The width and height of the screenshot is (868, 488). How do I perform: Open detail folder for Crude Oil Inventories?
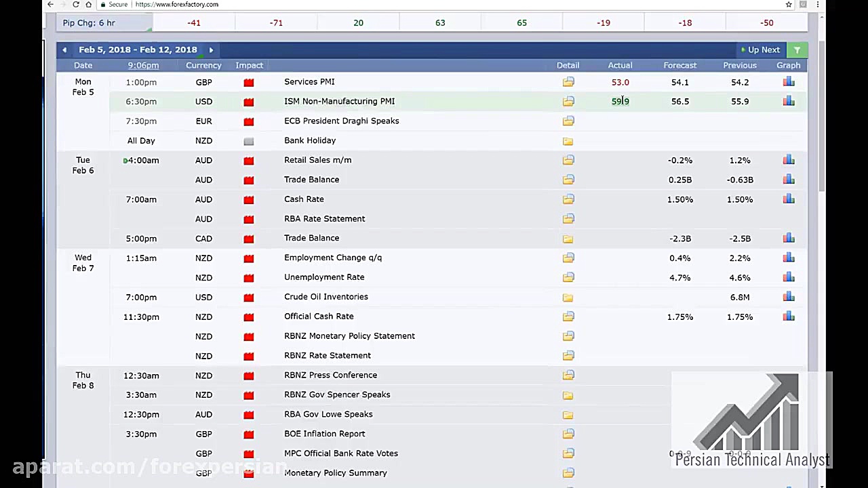click(x=568, y=298)
